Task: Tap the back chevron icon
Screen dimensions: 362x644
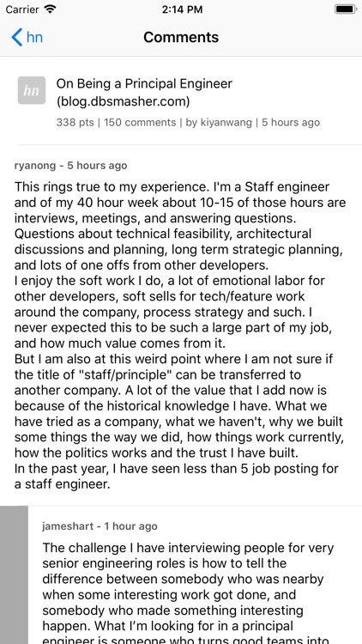Action: coord(16,38)
